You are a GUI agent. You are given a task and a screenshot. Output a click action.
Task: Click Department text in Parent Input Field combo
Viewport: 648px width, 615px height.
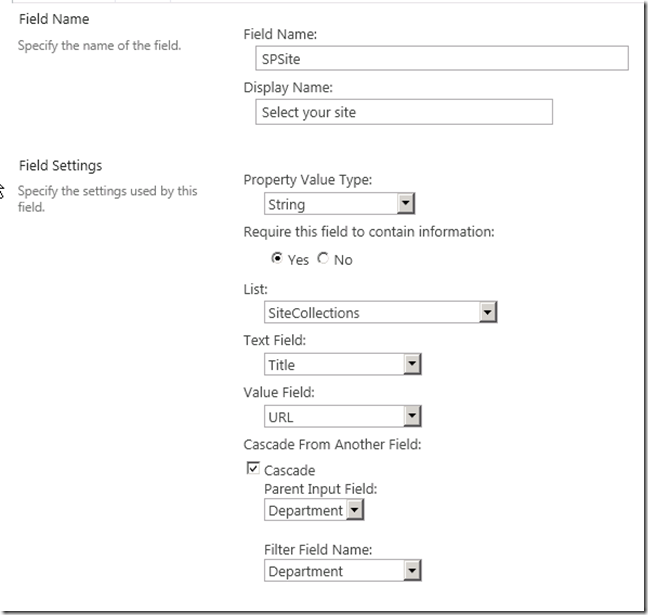click(305, 510)
